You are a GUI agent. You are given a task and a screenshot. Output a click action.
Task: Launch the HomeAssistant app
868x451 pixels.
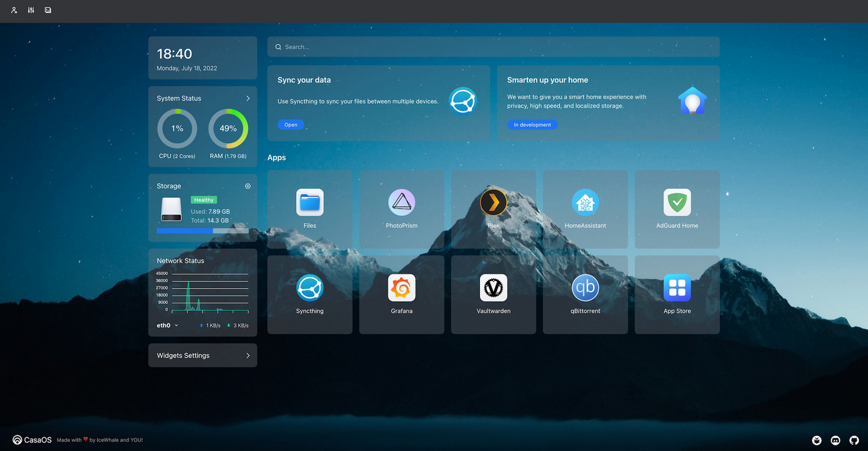tap(585, 203)
